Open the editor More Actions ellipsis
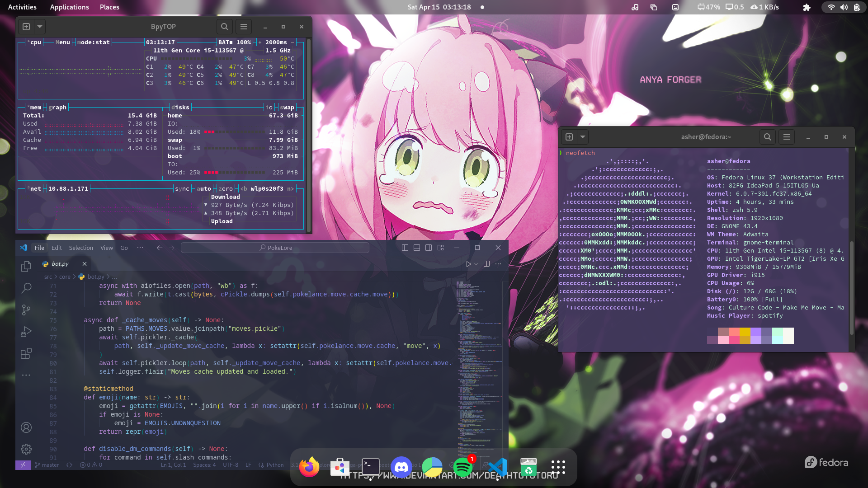868x488 pixels. (498, 264)
